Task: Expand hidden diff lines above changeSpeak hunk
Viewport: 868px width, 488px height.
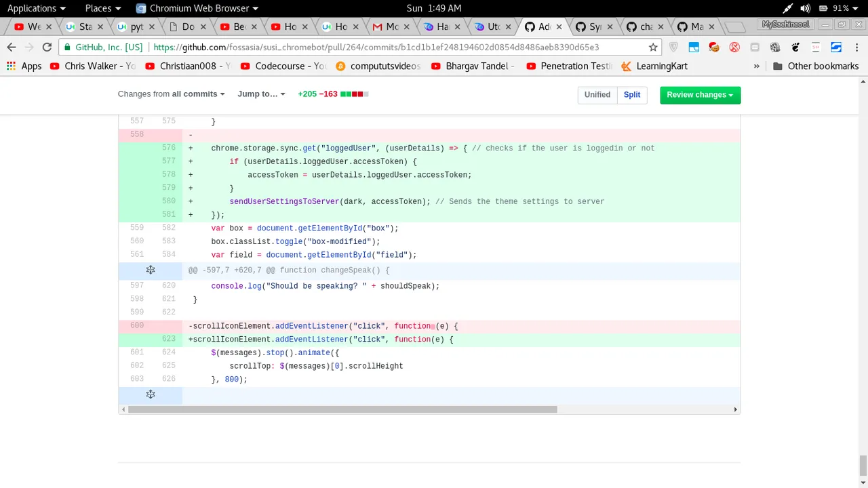Action: pos(151,270)
